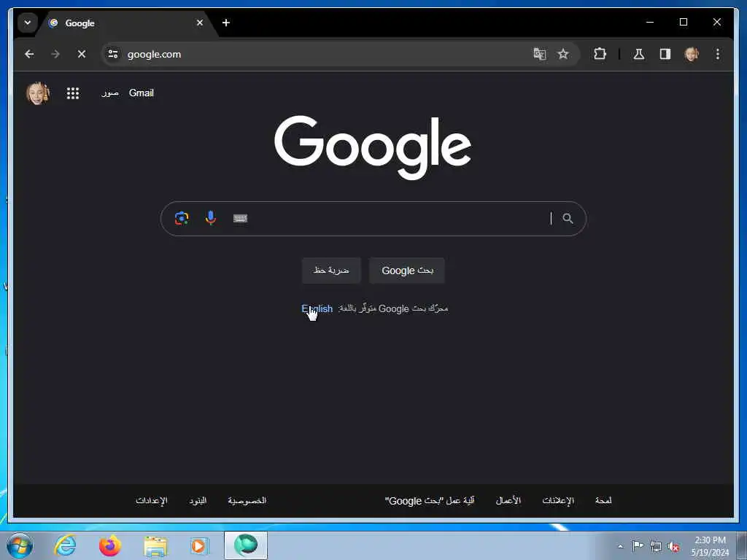Open a new tab with plus button
This screenshot has height=560, width=747.
coord(226,23)
